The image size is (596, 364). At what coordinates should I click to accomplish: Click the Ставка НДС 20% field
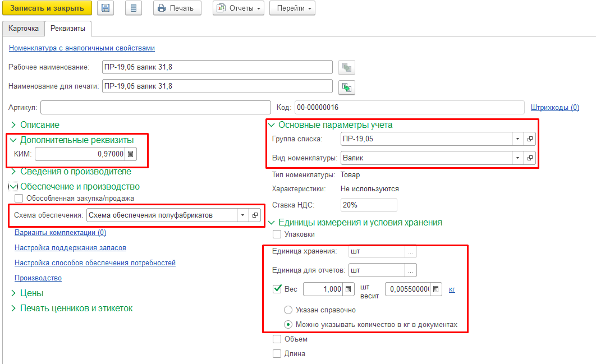click(369, 205)
